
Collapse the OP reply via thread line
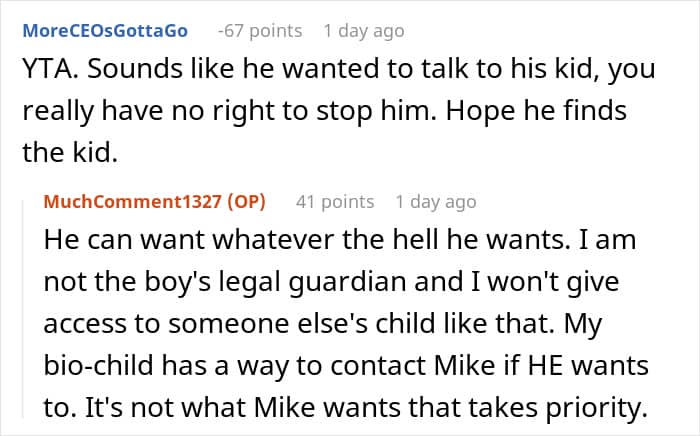[24, 309]
